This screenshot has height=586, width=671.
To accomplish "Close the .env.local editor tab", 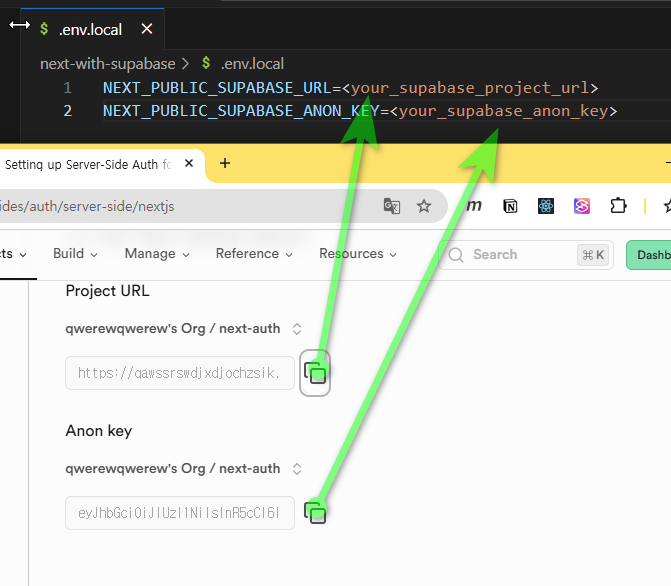I will [146, 30].
